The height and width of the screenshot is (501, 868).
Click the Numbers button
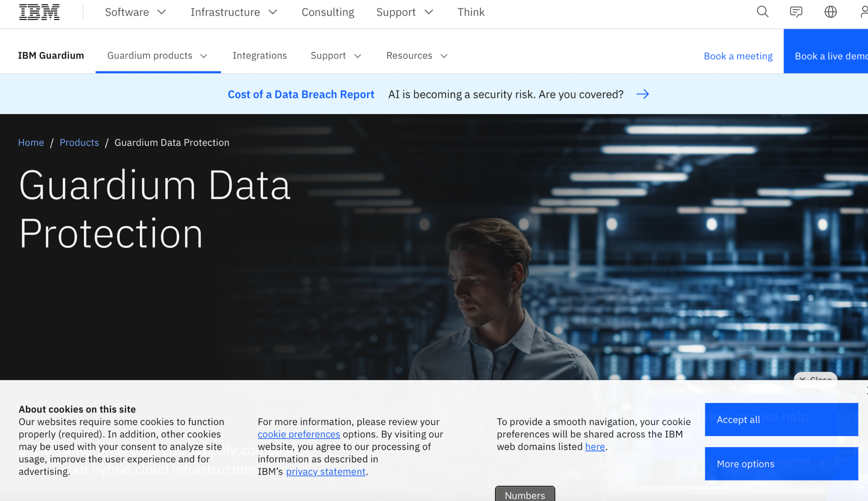pyautogui.click(x=525, y=495)
